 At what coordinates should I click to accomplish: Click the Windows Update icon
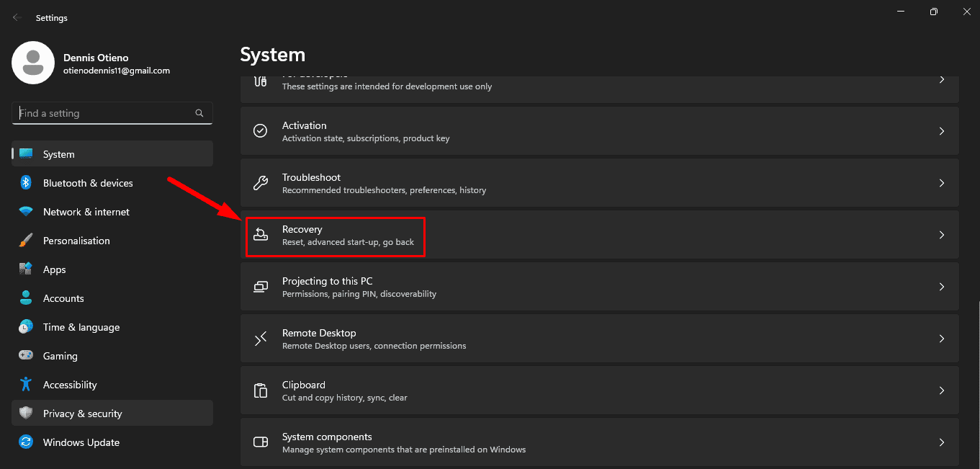tap(26, 442)
